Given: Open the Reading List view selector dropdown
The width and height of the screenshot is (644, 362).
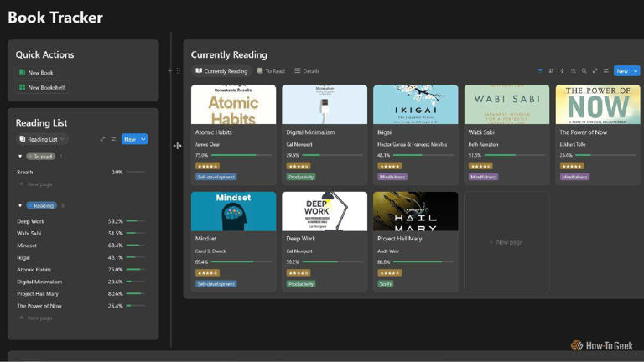Looking at the screenshot, I should [x=42, y=139].
